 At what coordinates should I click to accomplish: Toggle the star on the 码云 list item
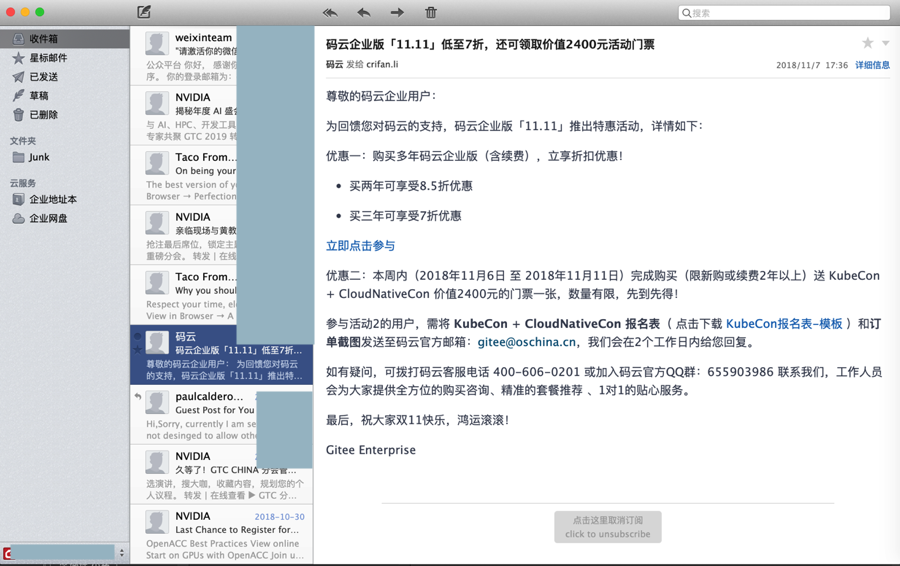click(x=137, y=350)
